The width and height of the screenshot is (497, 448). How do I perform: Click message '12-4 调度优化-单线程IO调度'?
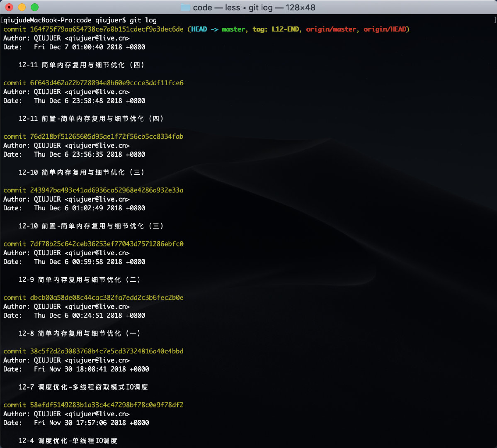[x=68, y=441]
